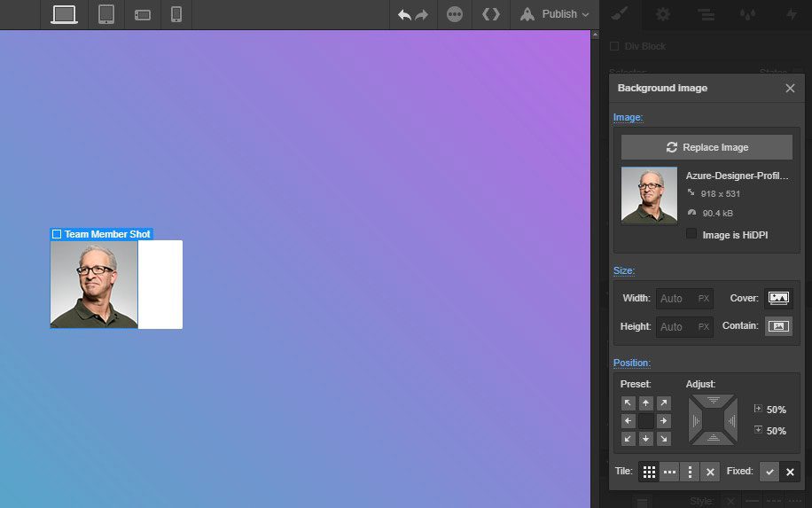Select bottom-right position preset

pos(663,439)
